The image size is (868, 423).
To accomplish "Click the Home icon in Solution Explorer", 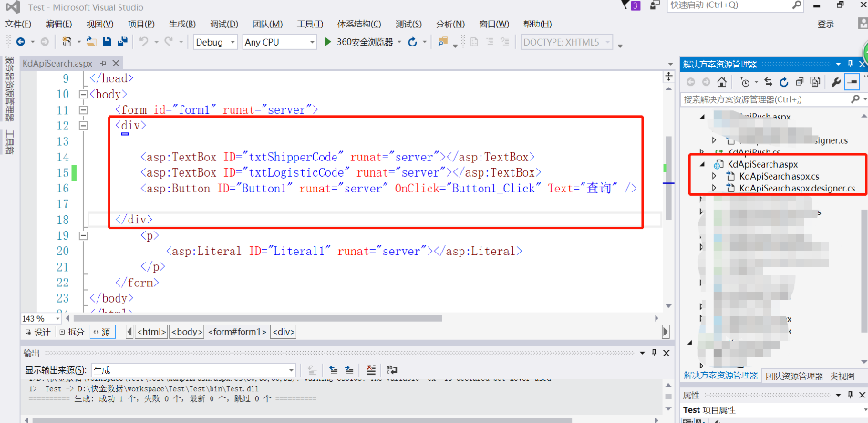I will (721, 82).
